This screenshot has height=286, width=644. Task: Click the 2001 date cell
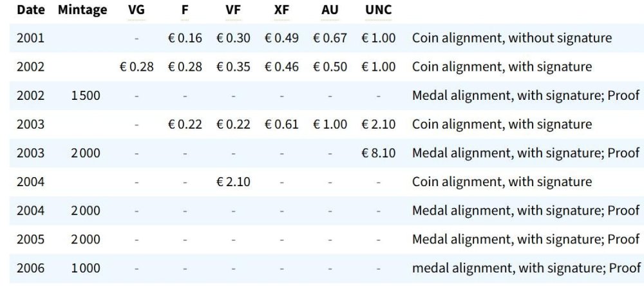pos(30,38)
